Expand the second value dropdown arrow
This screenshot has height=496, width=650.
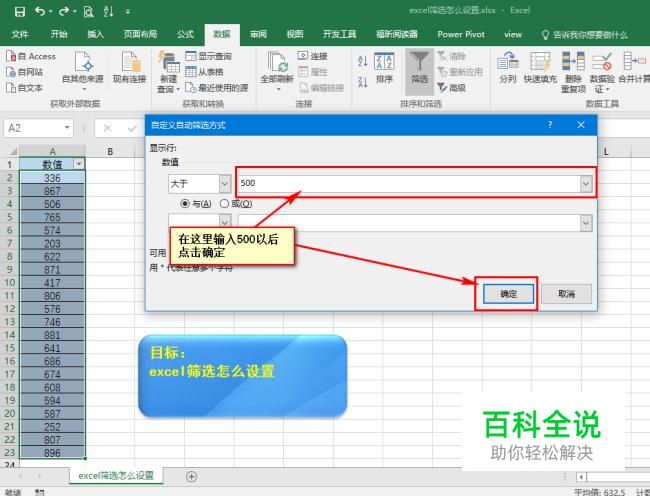[x=586, y=223]
